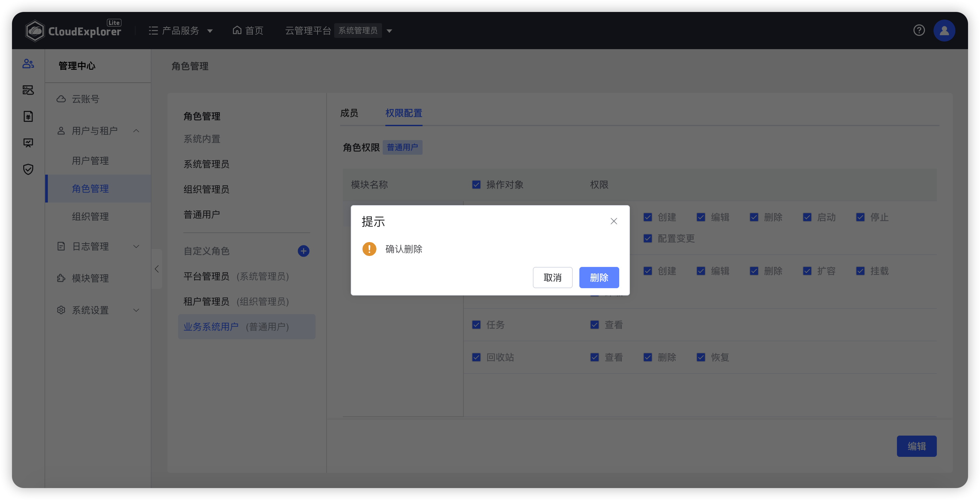Open 角色管理 in the sidebar
Screen dimensions: 980x500
[98, 189]
